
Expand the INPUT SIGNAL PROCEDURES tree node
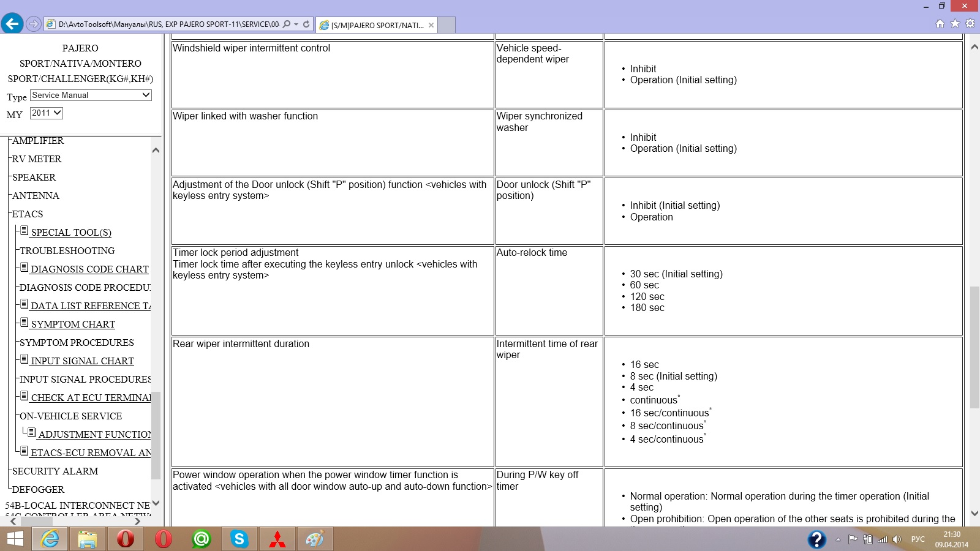click(85, 379)
